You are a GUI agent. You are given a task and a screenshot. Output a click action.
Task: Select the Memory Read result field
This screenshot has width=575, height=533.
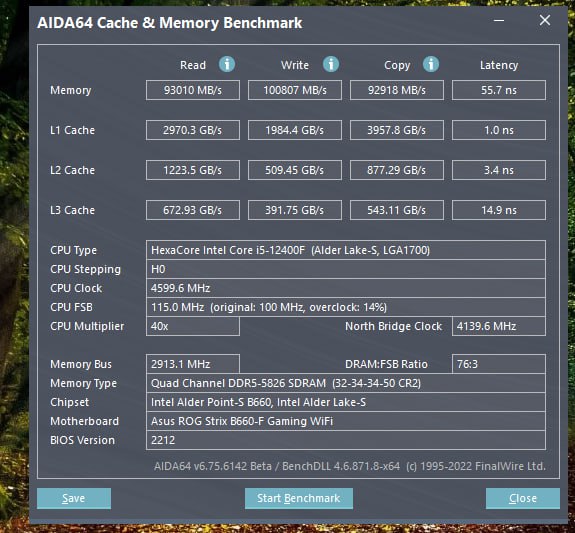(193, 90)
